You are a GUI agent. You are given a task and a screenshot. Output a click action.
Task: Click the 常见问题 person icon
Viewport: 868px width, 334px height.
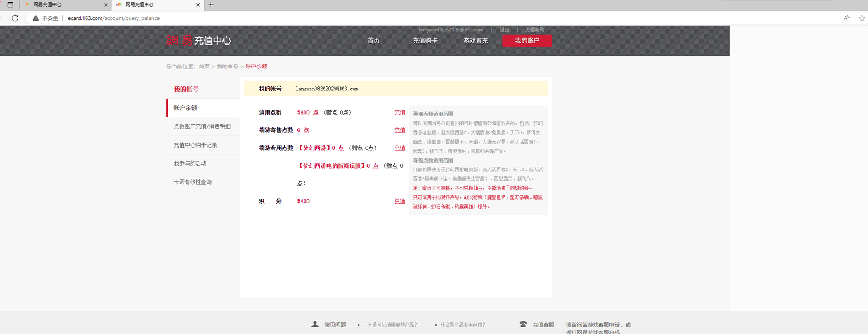[315, 324]
